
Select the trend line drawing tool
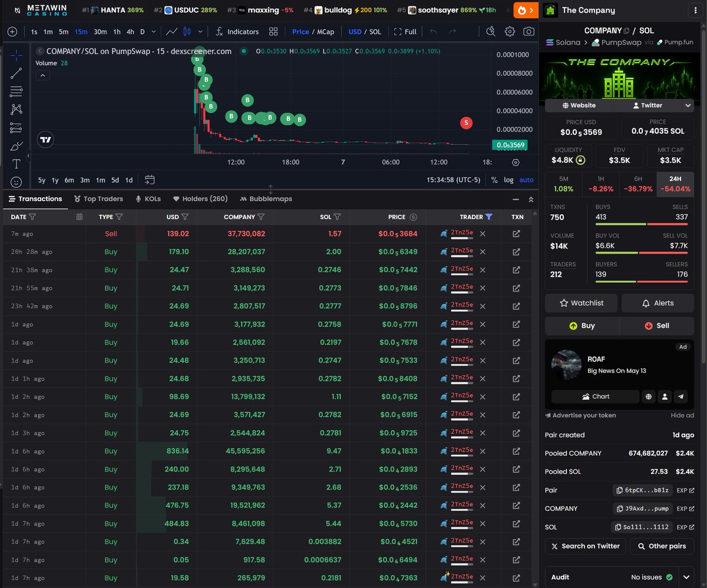coord(16,73)
